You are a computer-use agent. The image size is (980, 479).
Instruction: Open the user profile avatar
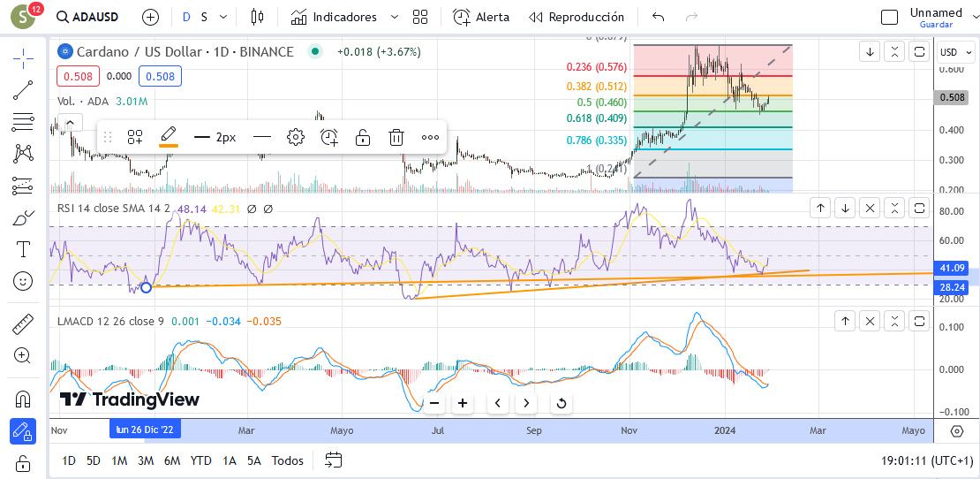tap(24, 18)
